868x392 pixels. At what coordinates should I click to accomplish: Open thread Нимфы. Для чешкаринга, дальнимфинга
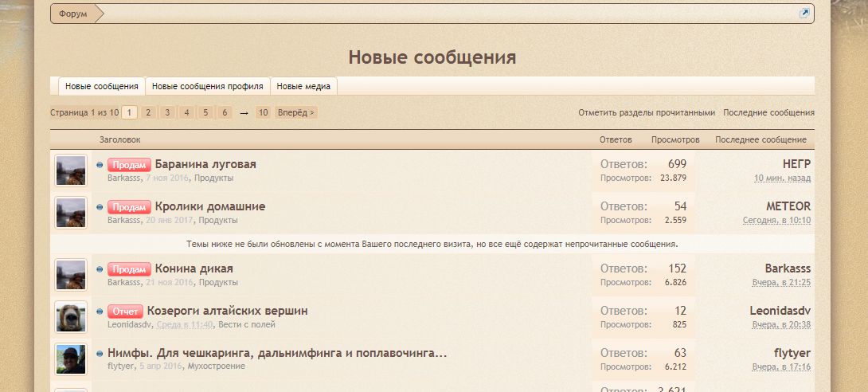click(277, 353)
